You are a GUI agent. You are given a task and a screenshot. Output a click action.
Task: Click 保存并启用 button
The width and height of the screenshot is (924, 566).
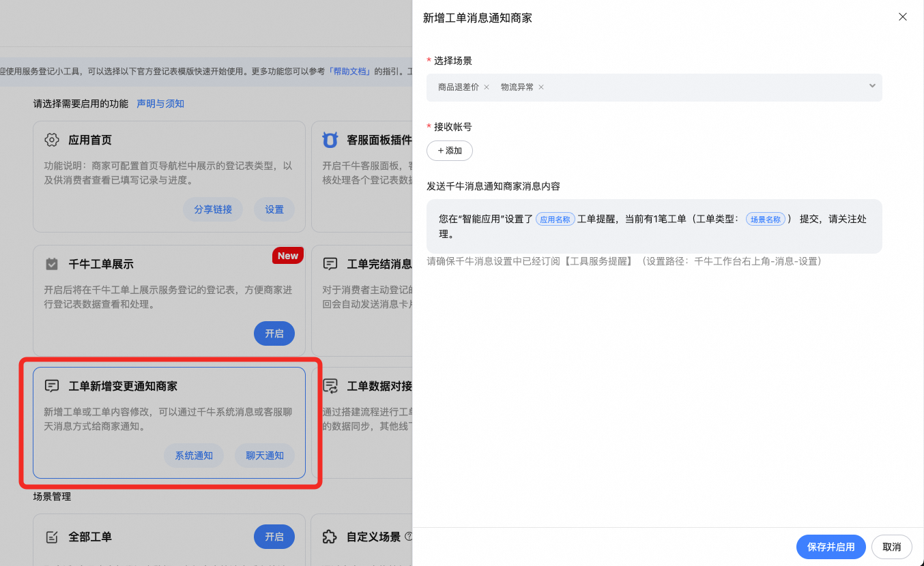[x=831, y=547]
